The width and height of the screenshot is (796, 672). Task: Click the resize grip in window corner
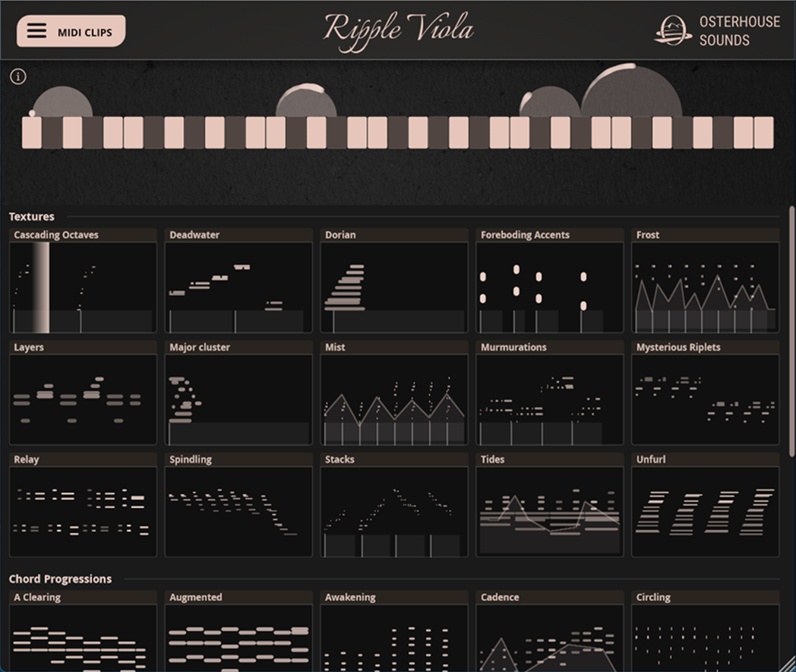[788, 664]
